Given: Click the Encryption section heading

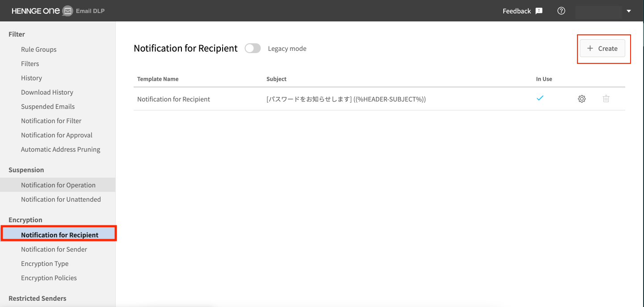Looking at the screenshot, I should click(25, 220).
